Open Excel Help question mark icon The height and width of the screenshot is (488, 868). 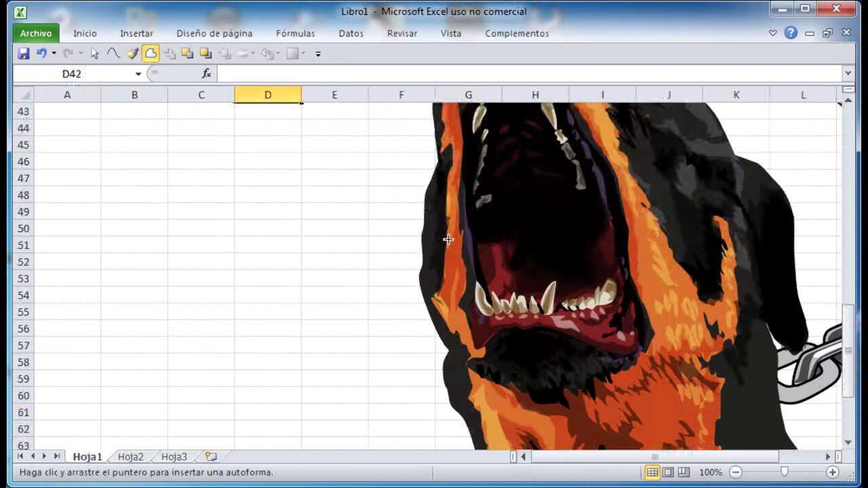[x=791, y=33]
